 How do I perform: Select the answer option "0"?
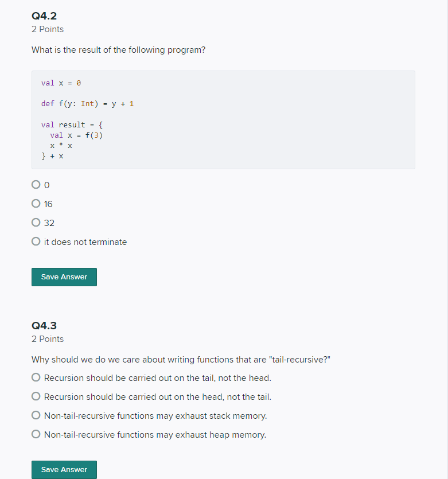(x=36, y=184)
